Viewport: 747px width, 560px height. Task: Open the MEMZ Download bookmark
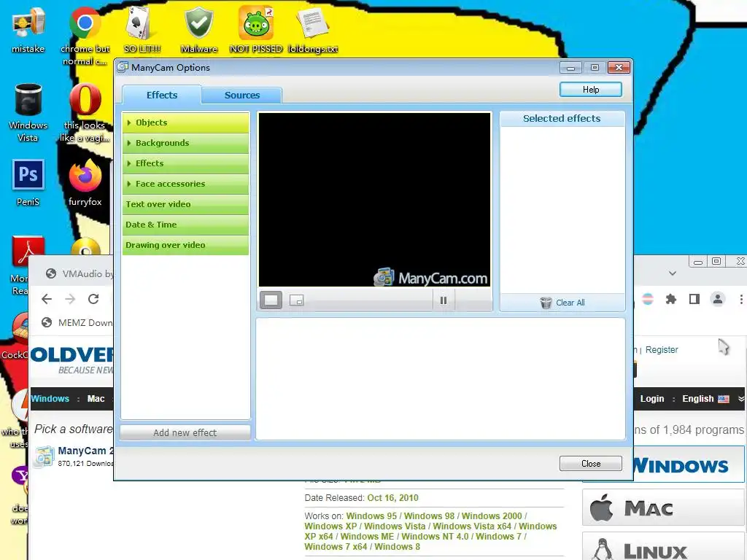(77, 323)
